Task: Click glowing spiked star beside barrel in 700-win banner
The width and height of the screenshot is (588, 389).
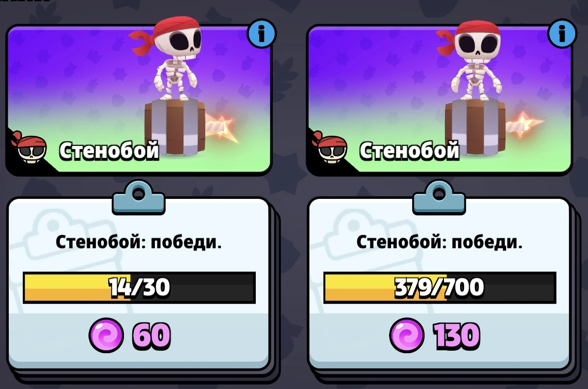Action: [522, 124]
